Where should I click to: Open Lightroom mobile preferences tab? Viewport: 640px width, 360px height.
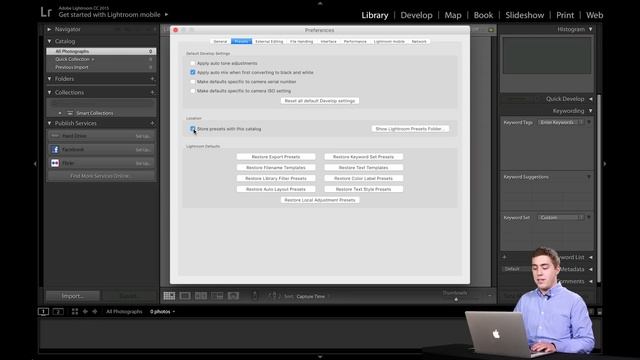(389, 42)
